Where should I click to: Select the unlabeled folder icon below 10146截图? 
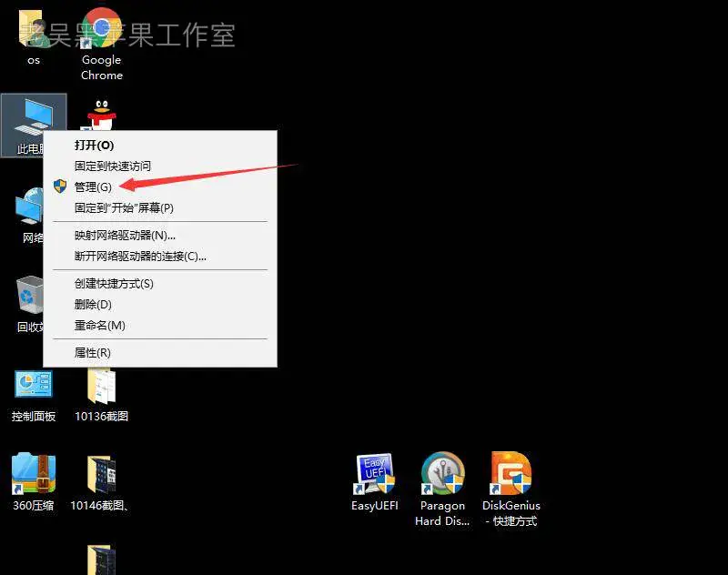[x=102, y=560]
